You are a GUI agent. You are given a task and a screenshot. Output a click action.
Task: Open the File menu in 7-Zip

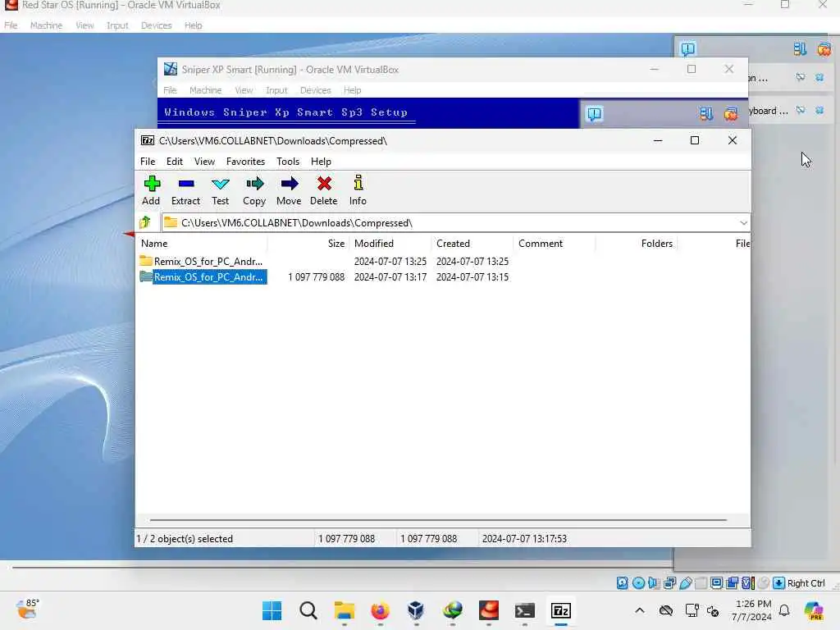(148, 162)
